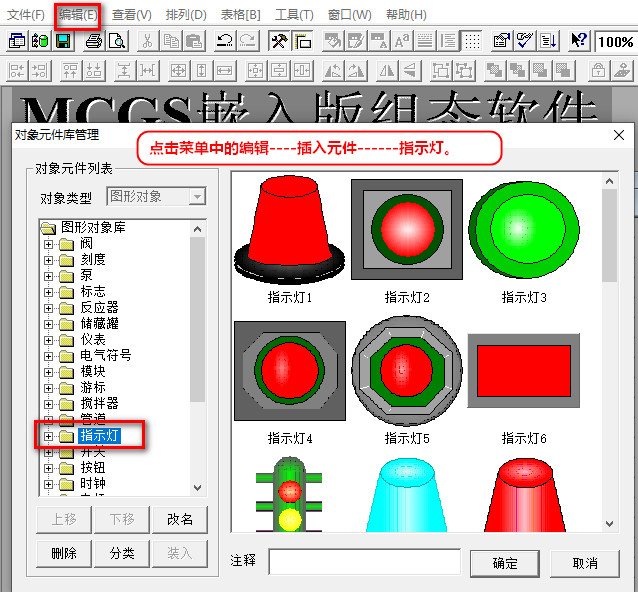The width and height of the screenshot is (638, 592).
Task: Click the Copy icon in toolbar
Action: click(171, 41)
